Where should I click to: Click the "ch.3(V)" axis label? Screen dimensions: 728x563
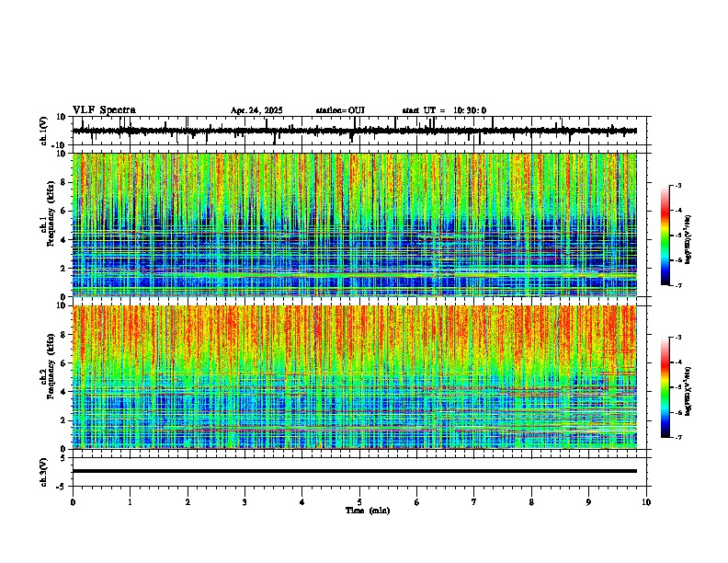(x=44, y=472)
